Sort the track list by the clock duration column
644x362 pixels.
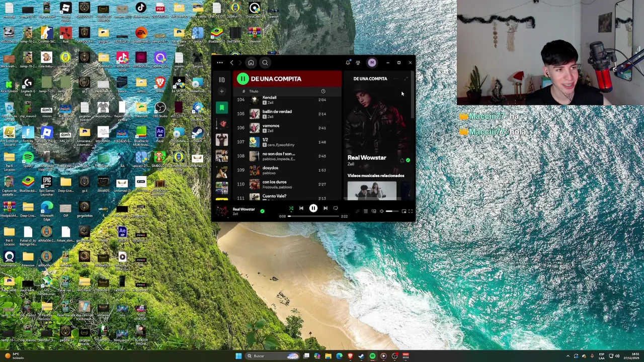323,92
